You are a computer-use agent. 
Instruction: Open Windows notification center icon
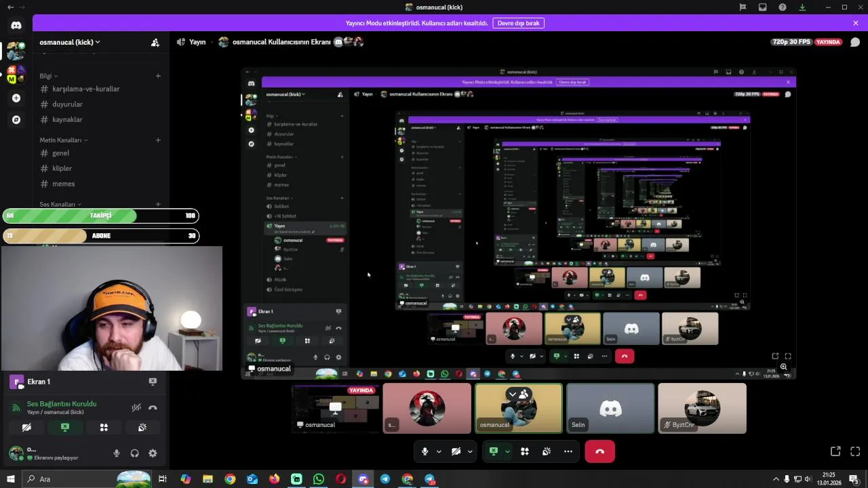854,479
